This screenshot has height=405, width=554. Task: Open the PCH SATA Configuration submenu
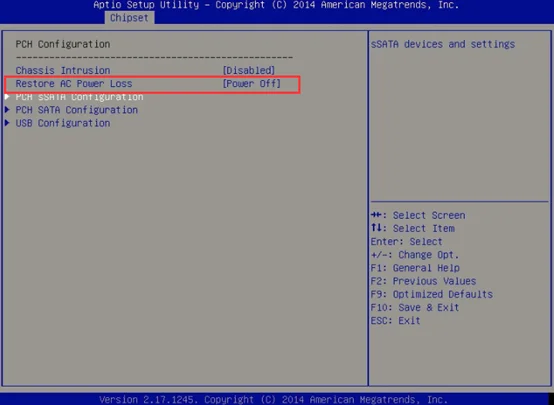point(77,110)
